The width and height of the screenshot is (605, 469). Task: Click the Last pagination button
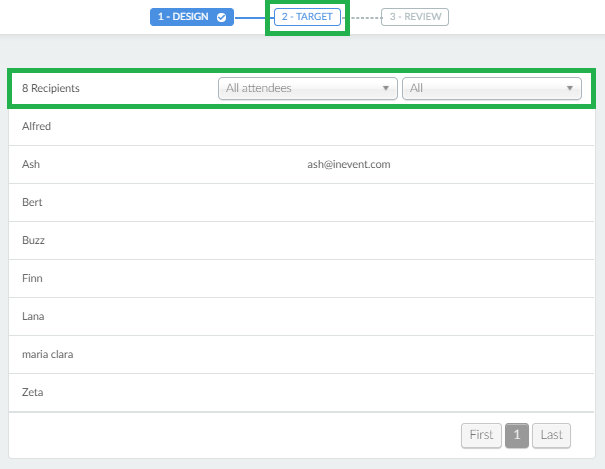coord(551,435)
